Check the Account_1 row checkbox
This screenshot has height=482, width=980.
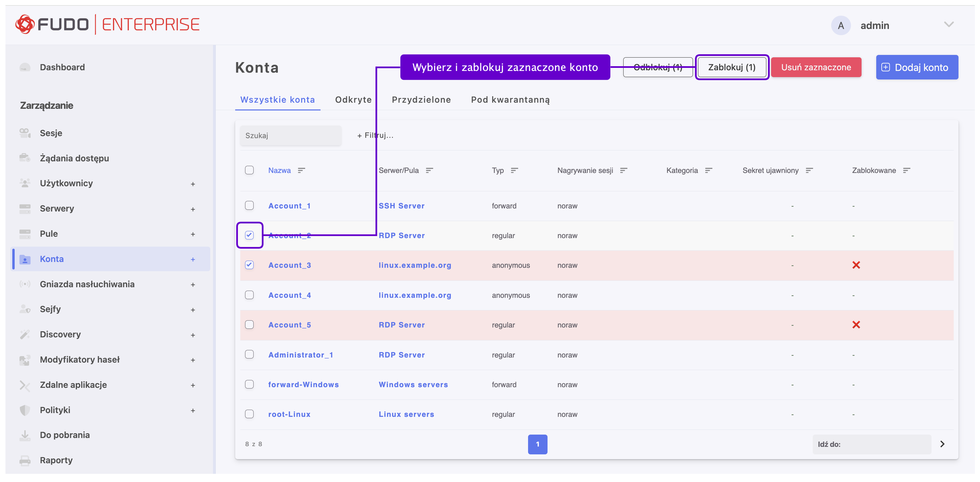tap(249, 206)
